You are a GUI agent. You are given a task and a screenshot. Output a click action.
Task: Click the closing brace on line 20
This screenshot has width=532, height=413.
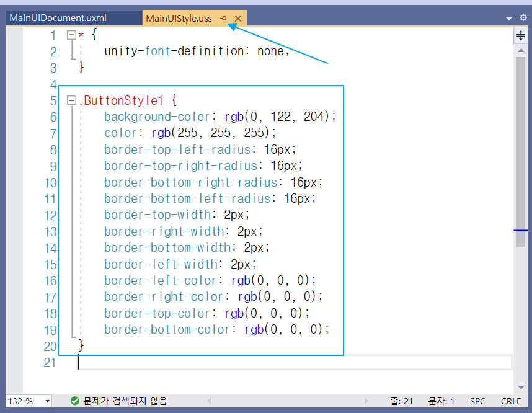pos(81,346)
